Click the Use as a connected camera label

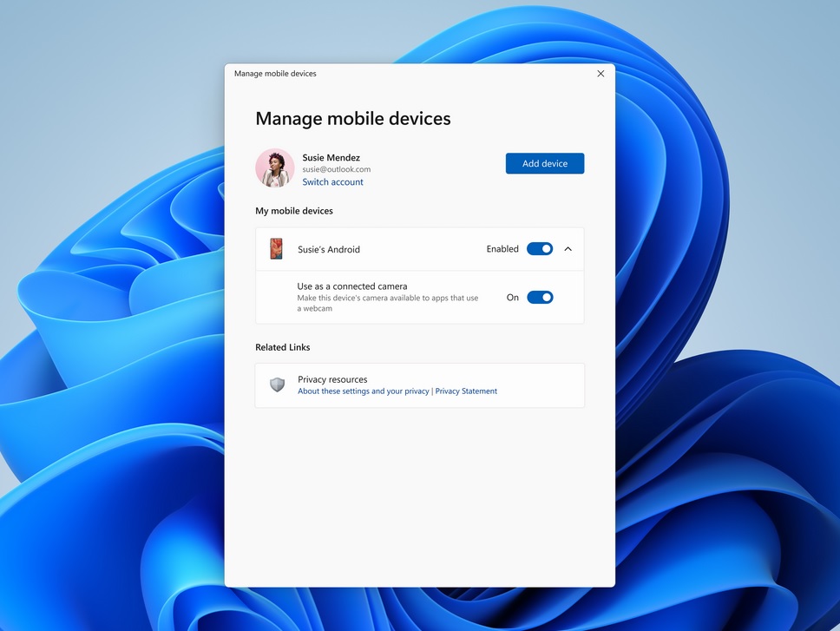point(352,286)
